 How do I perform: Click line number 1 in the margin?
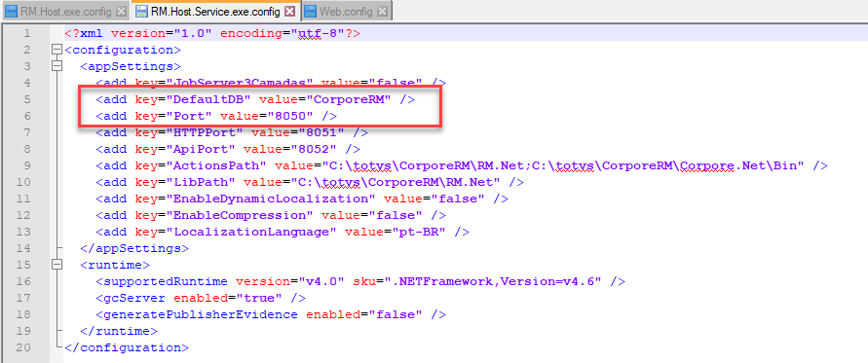point(27,34)
